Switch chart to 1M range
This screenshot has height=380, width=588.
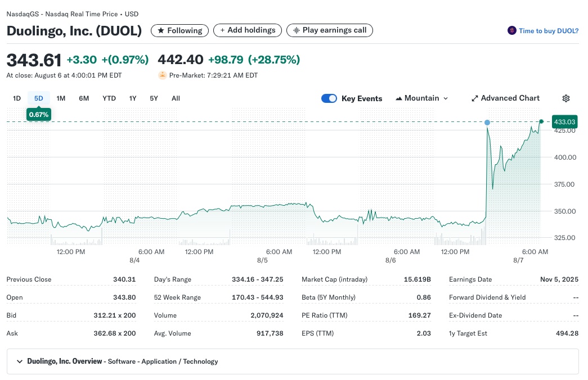(61, 98)
